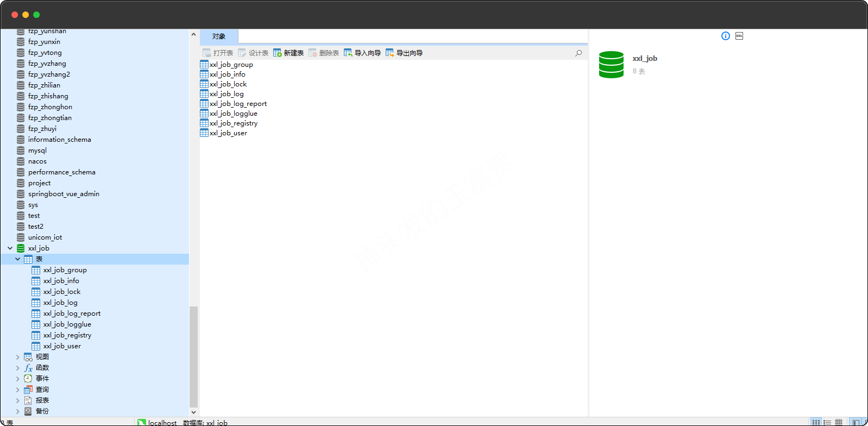Click the sidebar vertical scrollbar thumb
Viewport: 868px width, 426px height.
193,356
